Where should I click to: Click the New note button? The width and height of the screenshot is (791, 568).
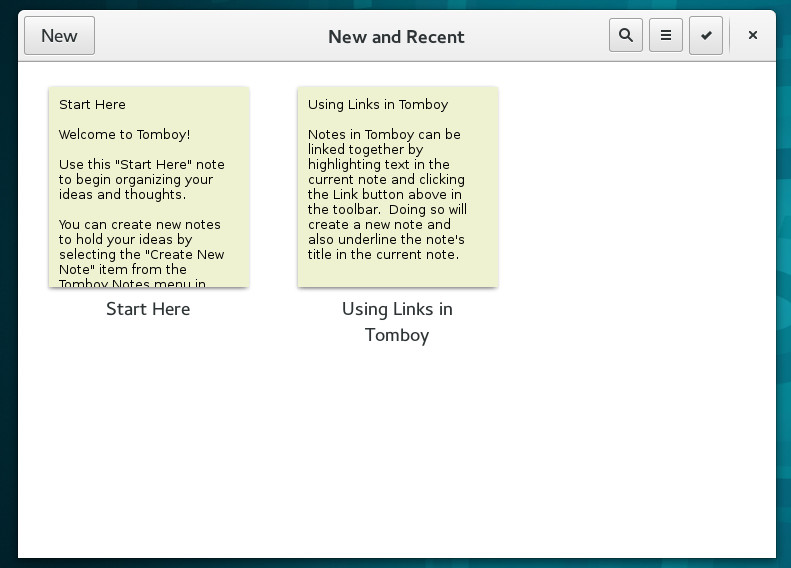tap(59, 35)
